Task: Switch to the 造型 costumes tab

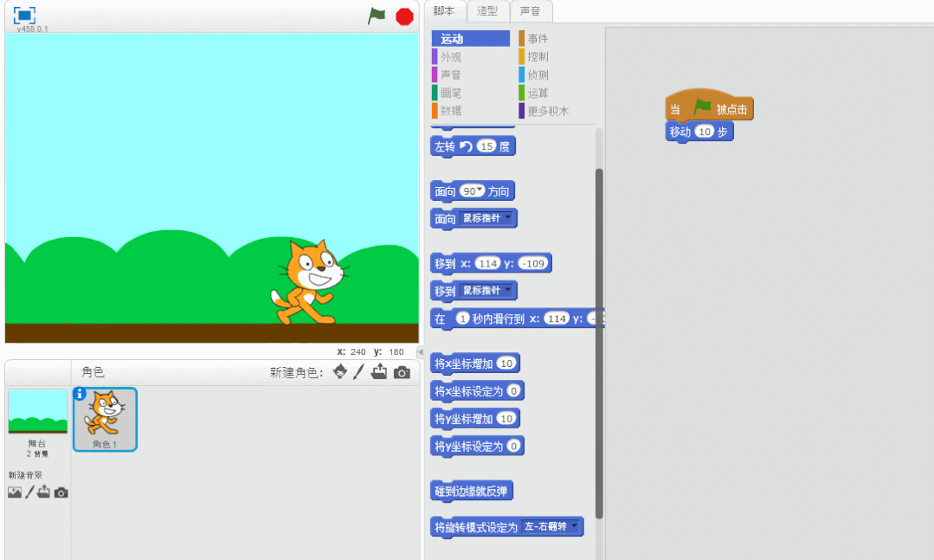Action: point(487,10)
